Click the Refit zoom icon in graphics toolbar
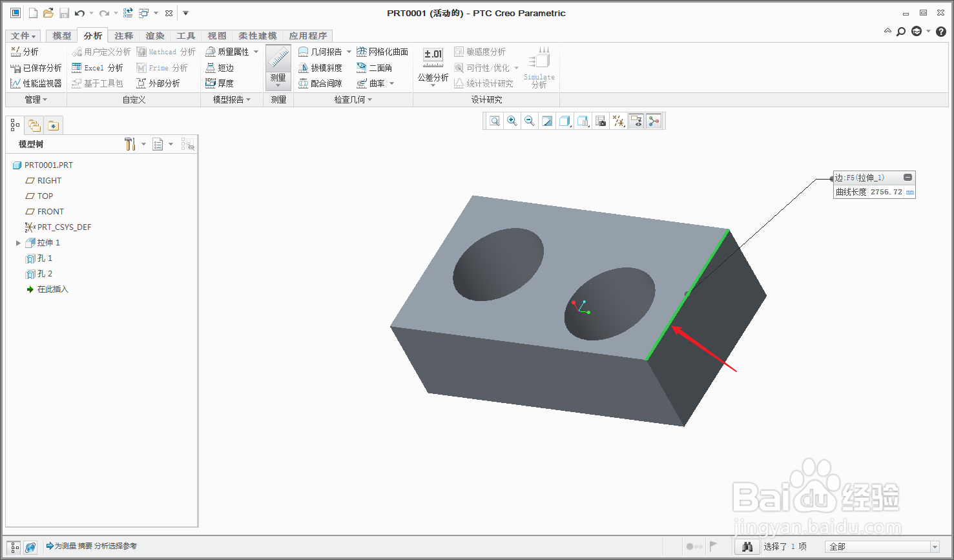Image resolution: width=954 pixels, height=560 pixels. (x=495, y=121)
